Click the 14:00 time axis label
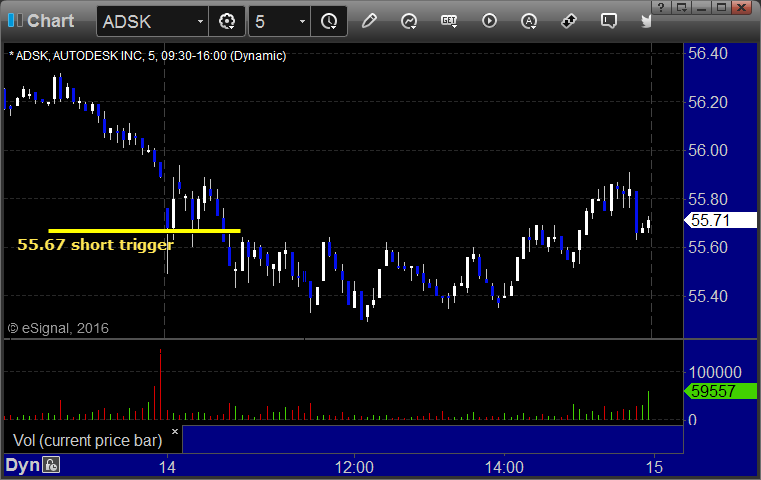Viewport: 761px width, 480px height. click(504, 468)
